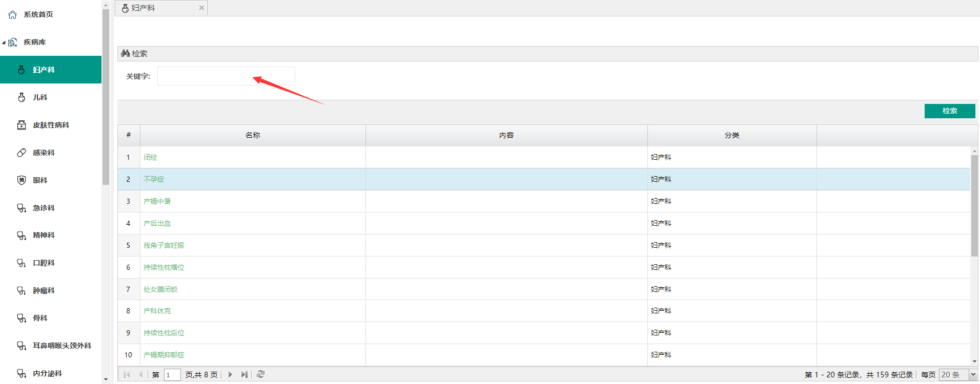Go to first page icon
Screen dimensions: 980x384
point(127,374)
